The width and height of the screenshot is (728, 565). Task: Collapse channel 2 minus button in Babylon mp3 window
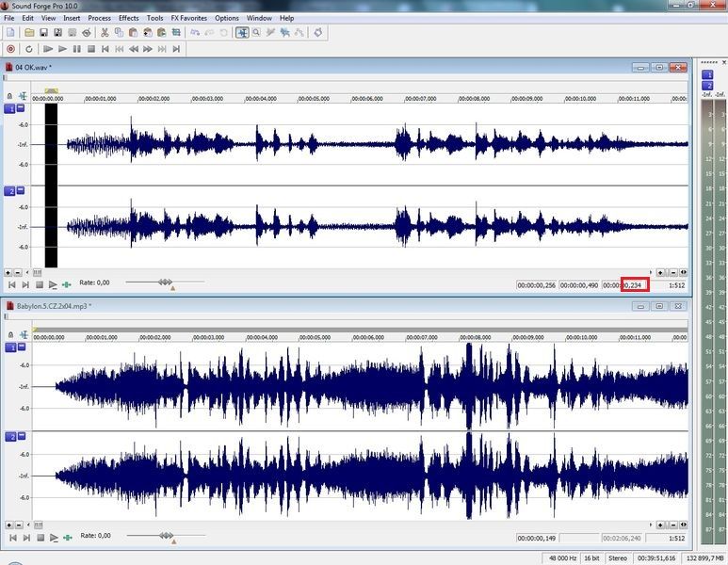point(22,435)
